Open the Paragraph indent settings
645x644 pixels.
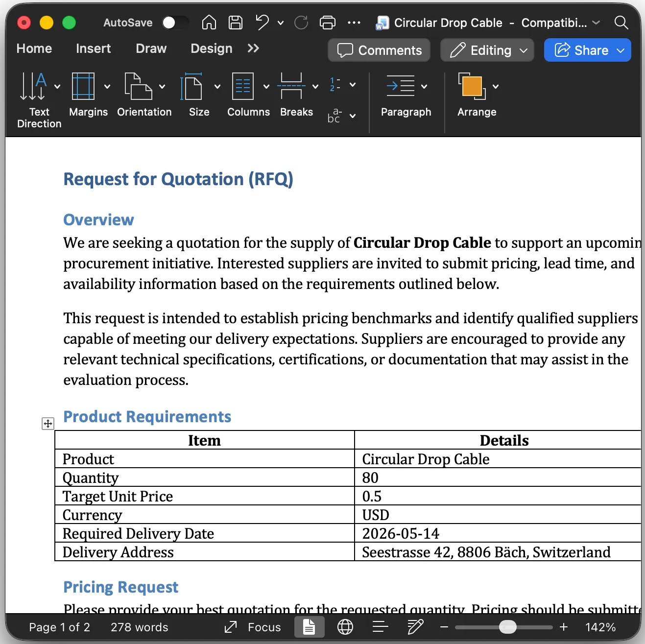click(400, 86)
